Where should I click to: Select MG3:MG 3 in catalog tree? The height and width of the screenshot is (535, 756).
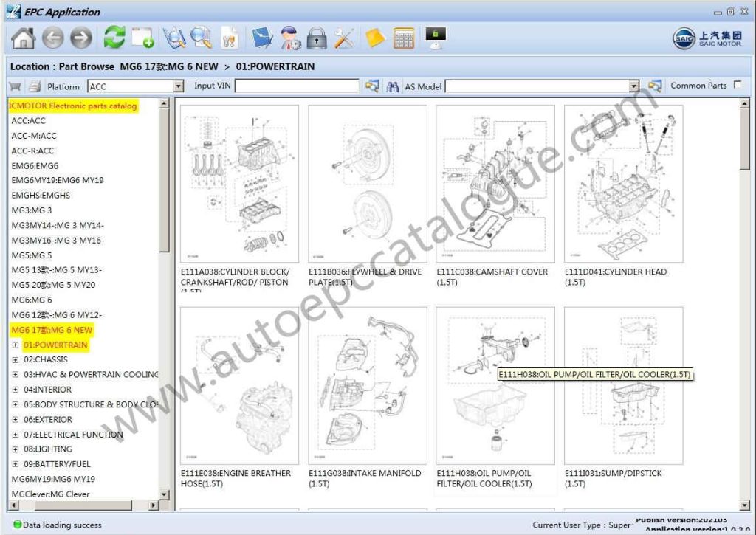pos(32,210)
